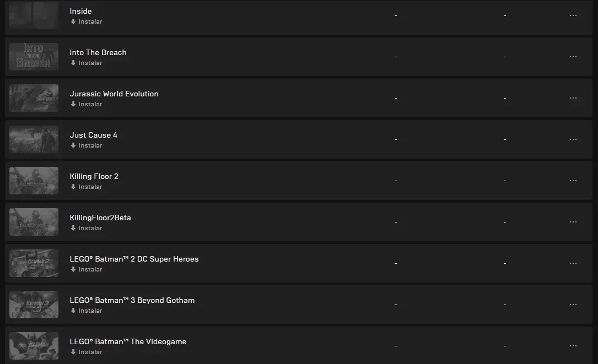Open ellipsis menu for KillingFloor2Beta
This screenshot has width=598, height=364.
click(x=573, y=222)
